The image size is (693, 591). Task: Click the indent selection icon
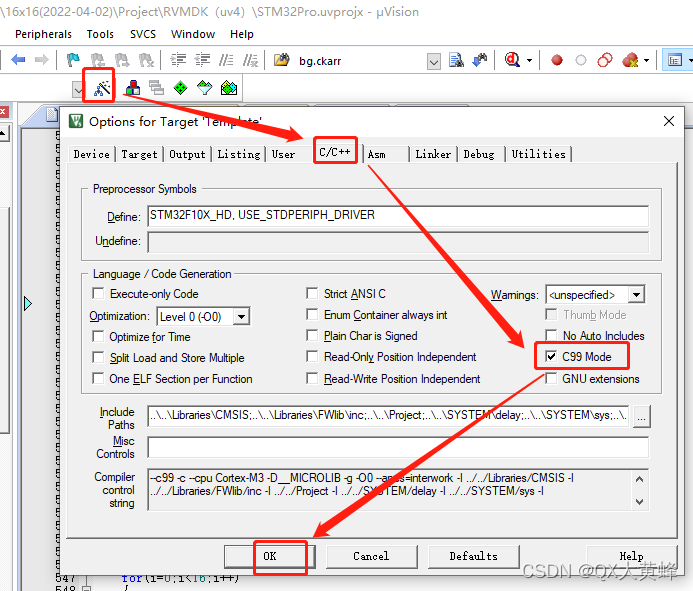[179, 60]
